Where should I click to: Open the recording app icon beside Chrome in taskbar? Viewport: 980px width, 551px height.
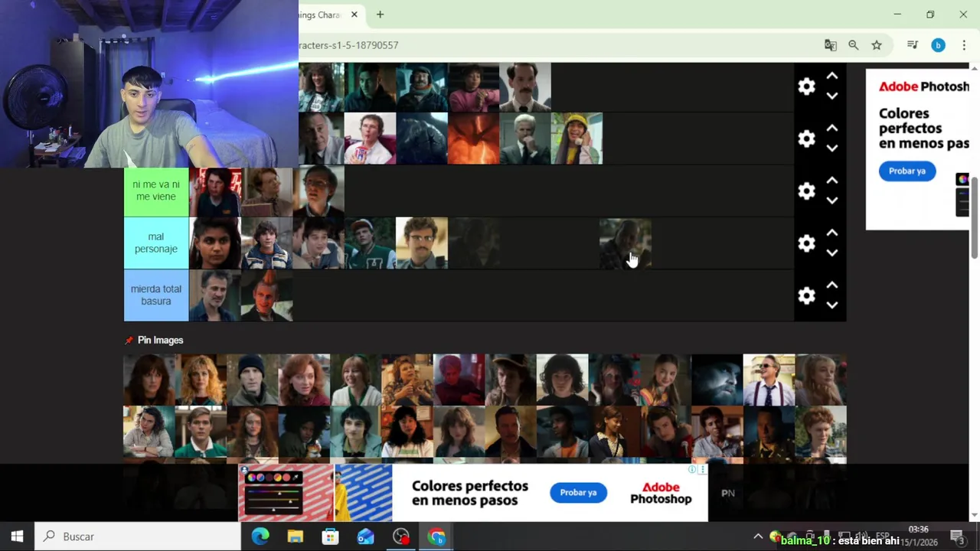pyautogui.click(x=401, y=536)
